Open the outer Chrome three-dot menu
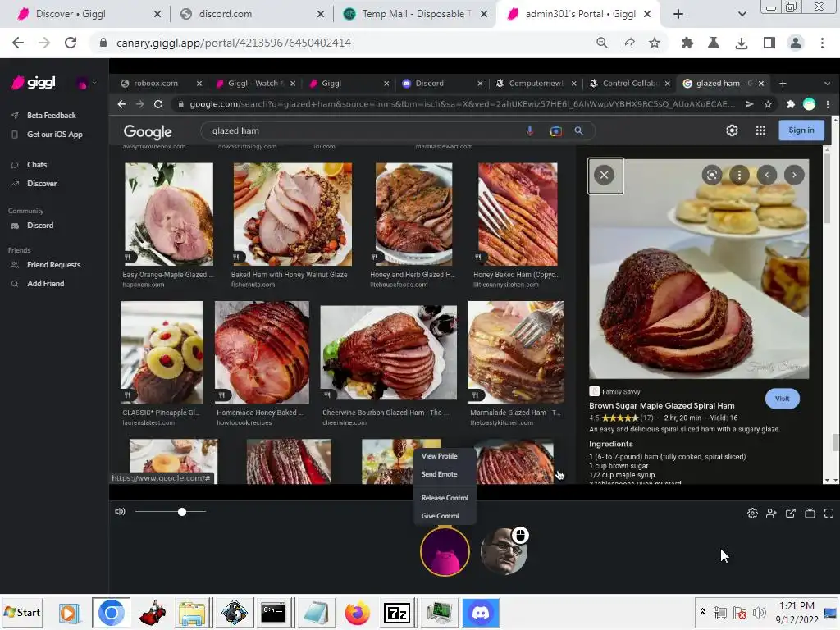840x630 pixels. (x=822, y=43)
